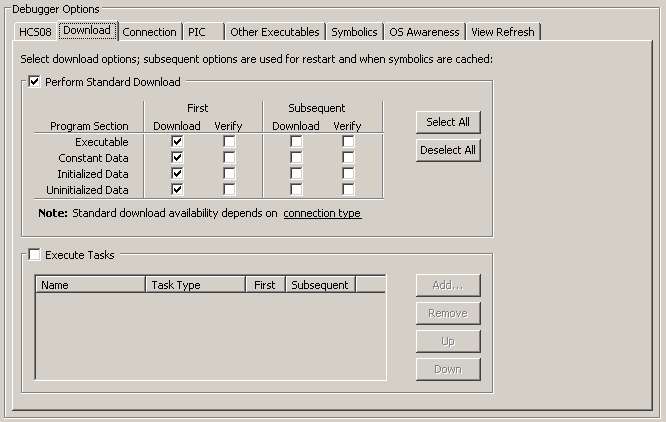The height and width of the screenshot is (422, 666).
Task: Click the Task Type column header
Action: click(195, 284)
